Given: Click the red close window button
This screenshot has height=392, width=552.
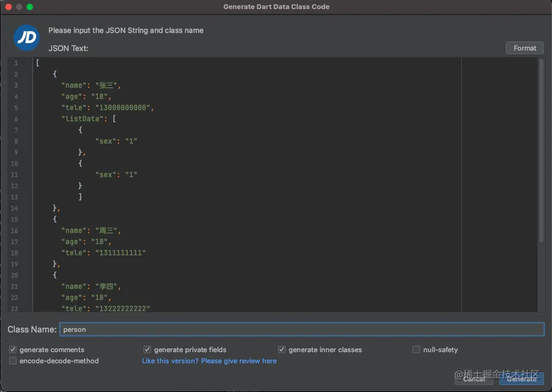Looking at the screenshot, I should [9, 7].
